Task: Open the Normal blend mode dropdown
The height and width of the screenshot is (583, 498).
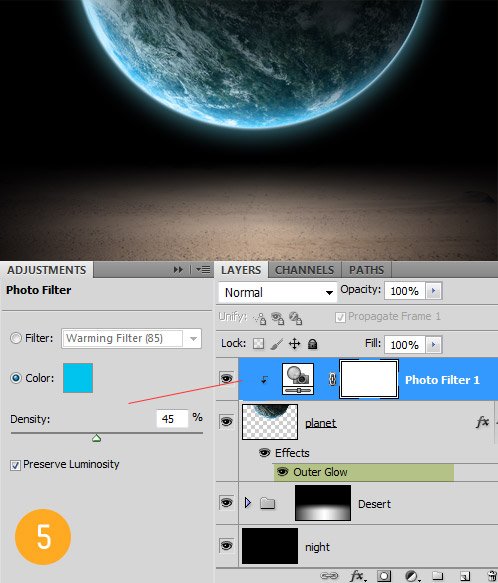Action: pos(278,292)
